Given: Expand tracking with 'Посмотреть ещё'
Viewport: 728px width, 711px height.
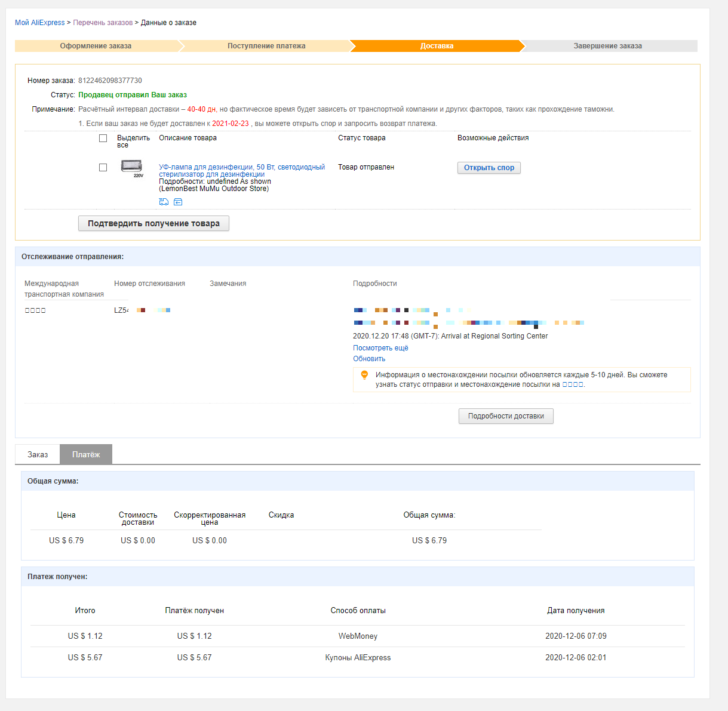Looking at the screenshot, I should tap(380, 348).
